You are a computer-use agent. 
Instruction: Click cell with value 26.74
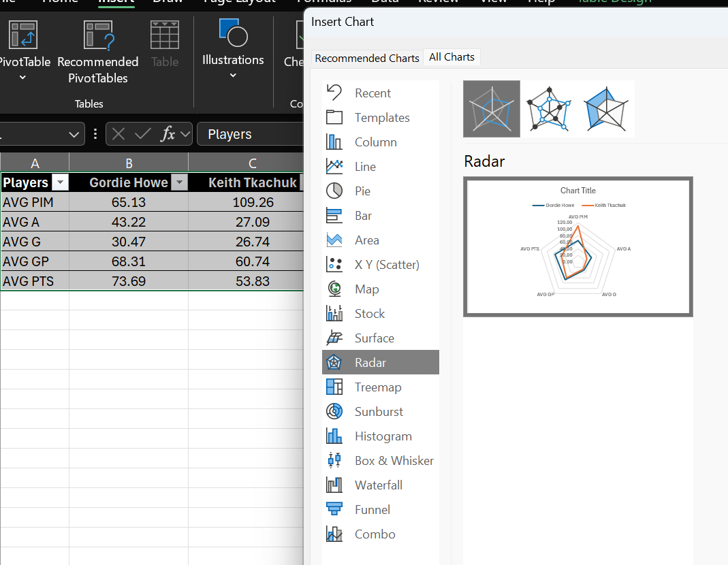coord(246,242)
